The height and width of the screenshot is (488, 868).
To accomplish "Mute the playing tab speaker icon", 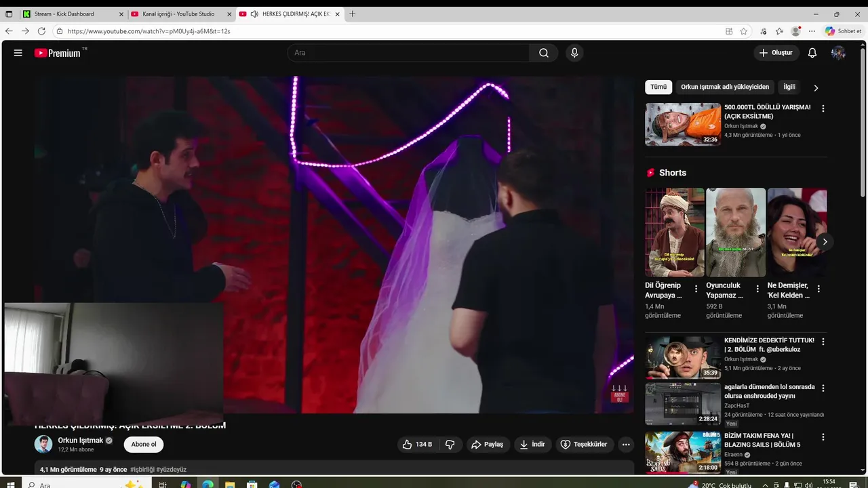I will (254, 14).
